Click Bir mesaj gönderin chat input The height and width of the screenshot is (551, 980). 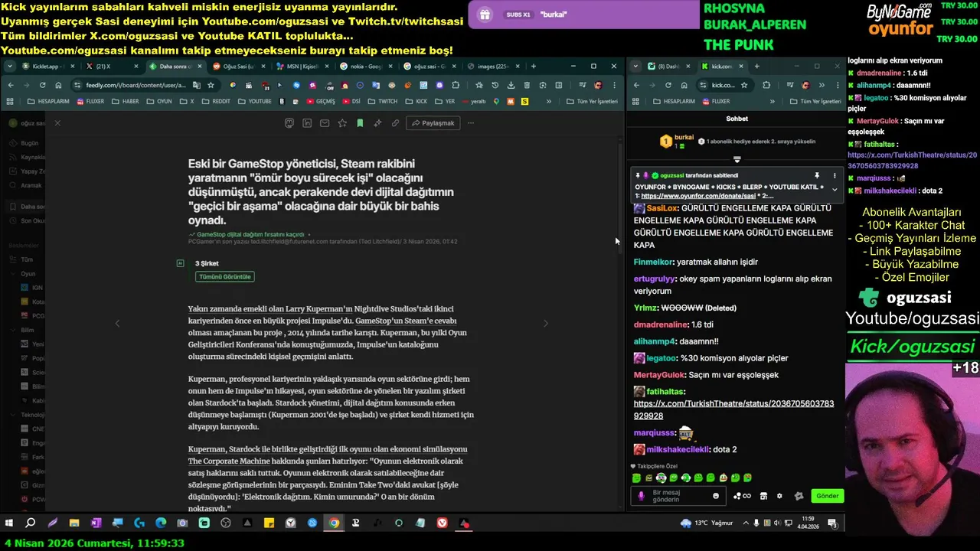[x=680, y=496]
